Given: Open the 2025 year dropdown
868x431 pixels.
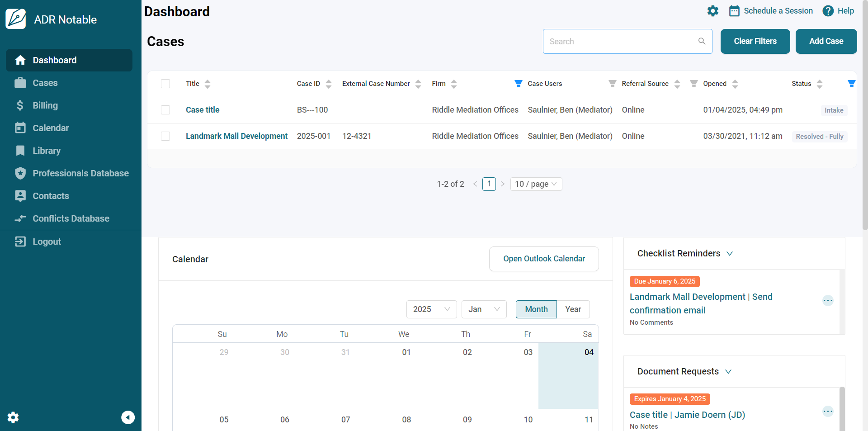Looking at the screenshot, I should (x=431, y=309).
